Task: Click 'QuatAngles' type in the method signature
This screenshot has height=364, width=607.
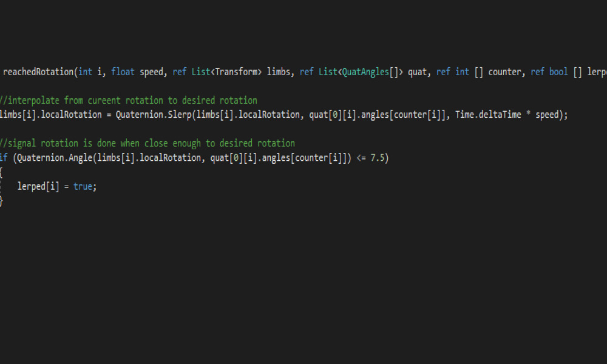Action: pos(365,72)
